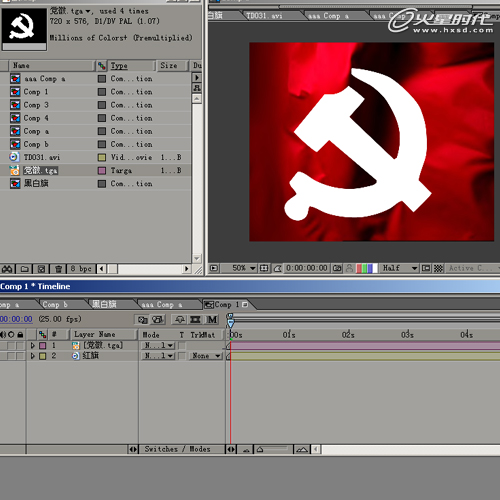Image resolution: width=500 pixels, height=500 pixels.
Task: Open blend mode dropdown for layer 1
Action: (x=159, y=345)
